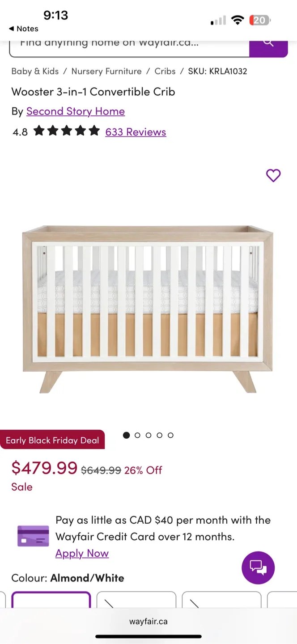Click Apply Now for Wayfair Credit Card
The height and width of the screenshot is (644, 297).
pos(82,553)
